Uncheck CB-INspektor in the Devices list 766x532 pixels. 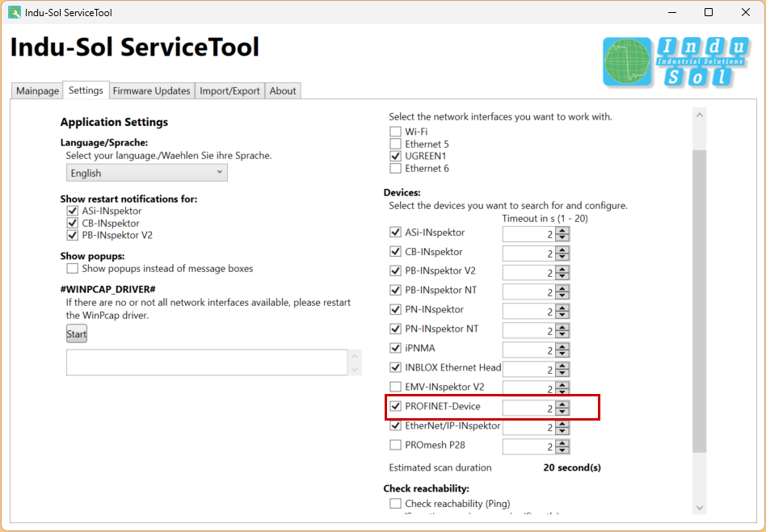[x=395, y=251]
